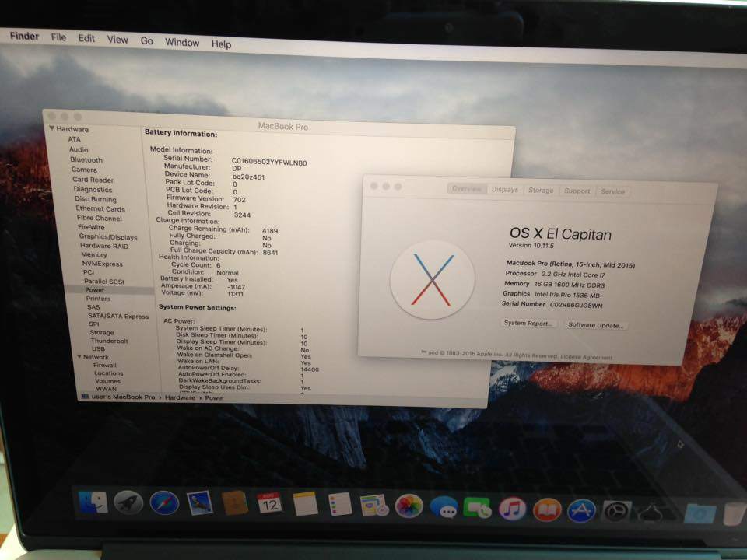Viewport: 747px width, 560px height.
Task: Select Card Reader in the sidebar
Action: coord(93,180)
